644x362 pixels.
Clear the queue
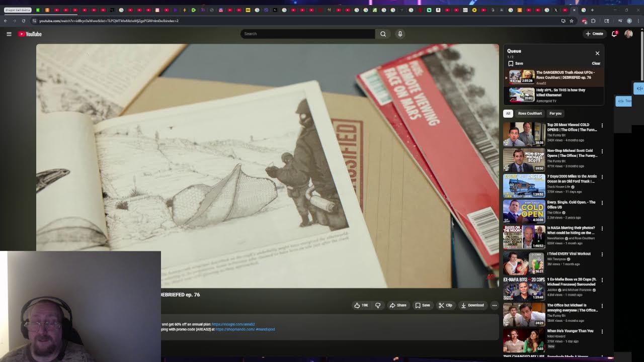(596, 63)
